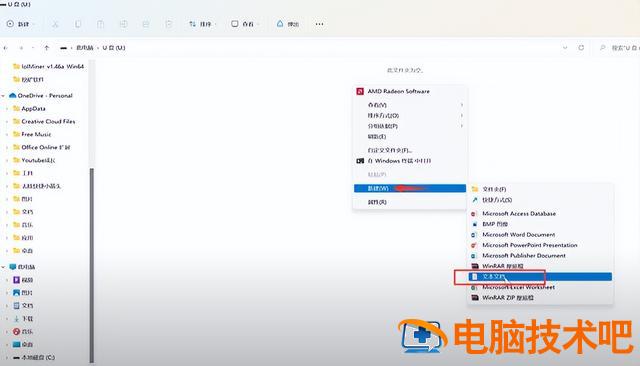Screen dimensions: 640x366
Task: Click the Eject button for the USB drive
Action: coord(288,24)
